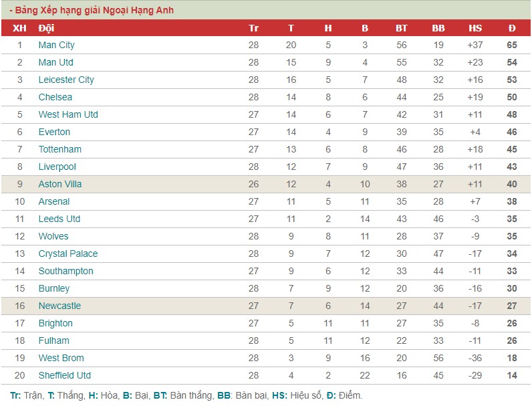Open the Man Utd team link
This screenshot has height=406, width=532.
pyautogui.click(x=55, y=62)
